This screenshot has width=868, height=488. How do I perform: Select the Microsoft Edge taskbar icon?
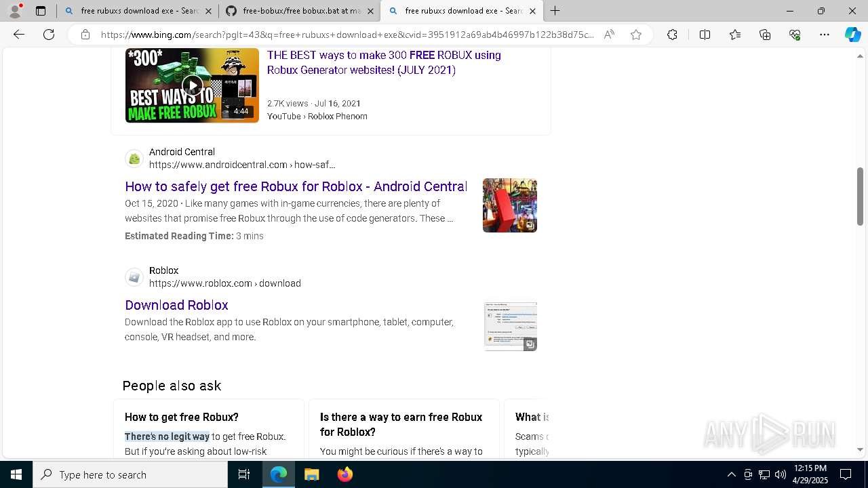(x=279, y=474)
